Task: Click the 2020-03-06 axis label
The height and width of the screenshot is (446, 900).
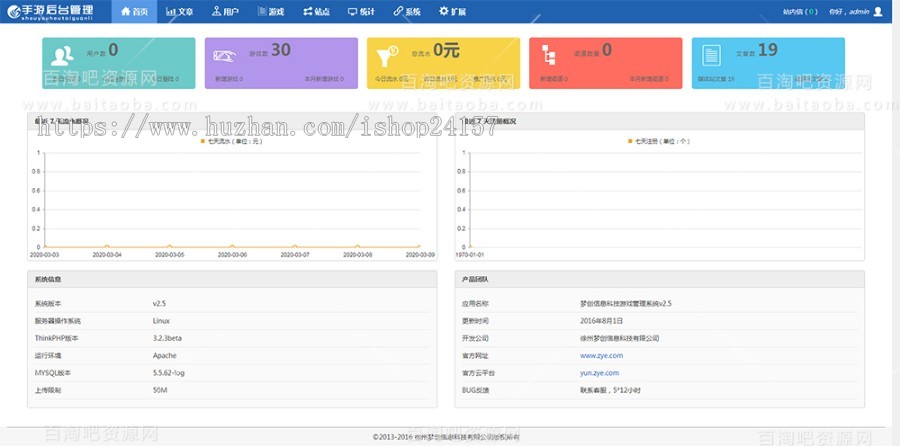Action: 232,254
